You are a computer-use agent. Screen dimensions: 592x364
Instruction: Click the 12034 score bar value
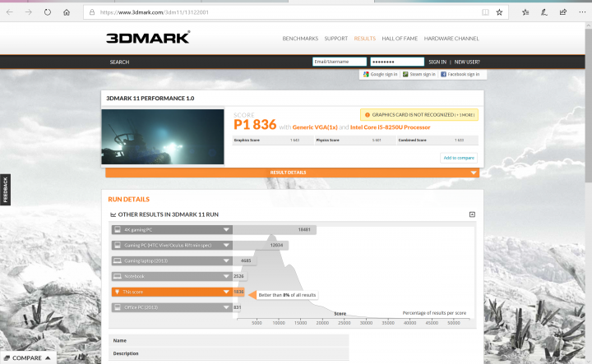click(x=276, y=245)
